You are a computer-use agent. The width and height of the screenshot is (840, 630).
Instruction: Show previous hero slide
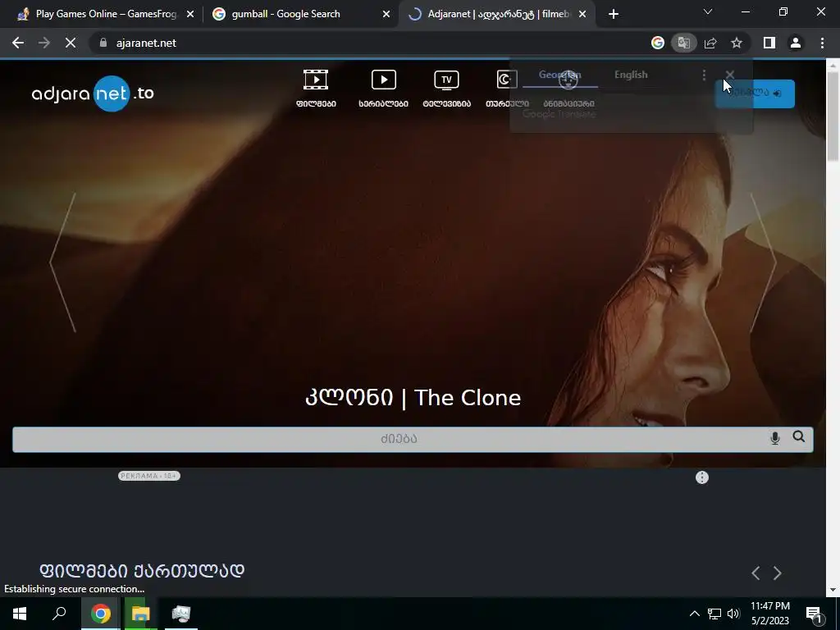[x=62, y=262]
